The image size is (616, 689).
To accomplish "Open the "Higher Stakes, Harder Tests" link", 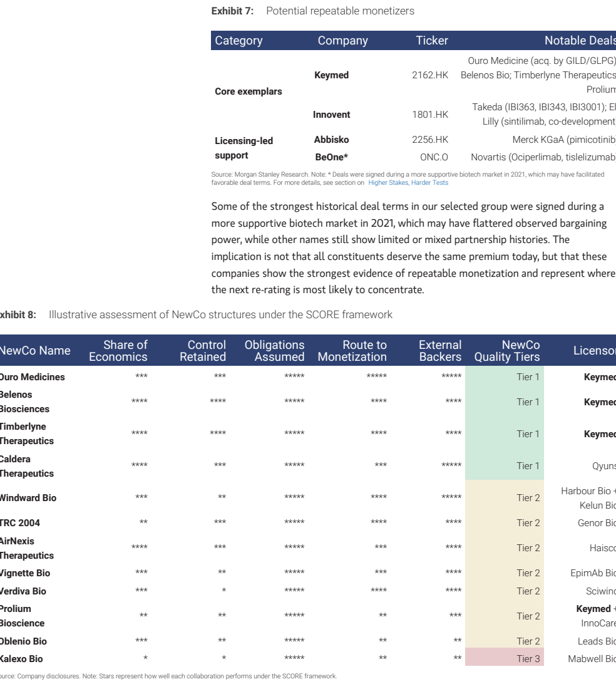I will (x=408, y=183).
